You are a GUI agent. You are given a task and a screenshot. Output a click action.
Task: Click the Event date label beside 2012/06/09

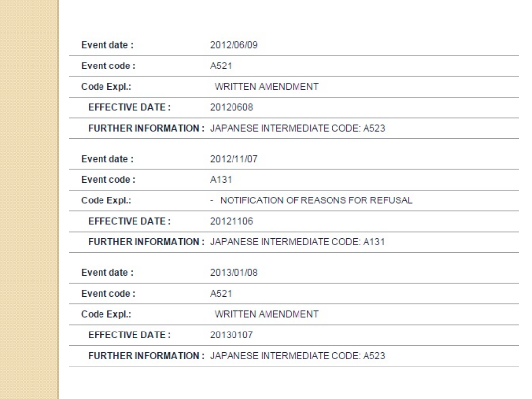click(x=108, y=46)
